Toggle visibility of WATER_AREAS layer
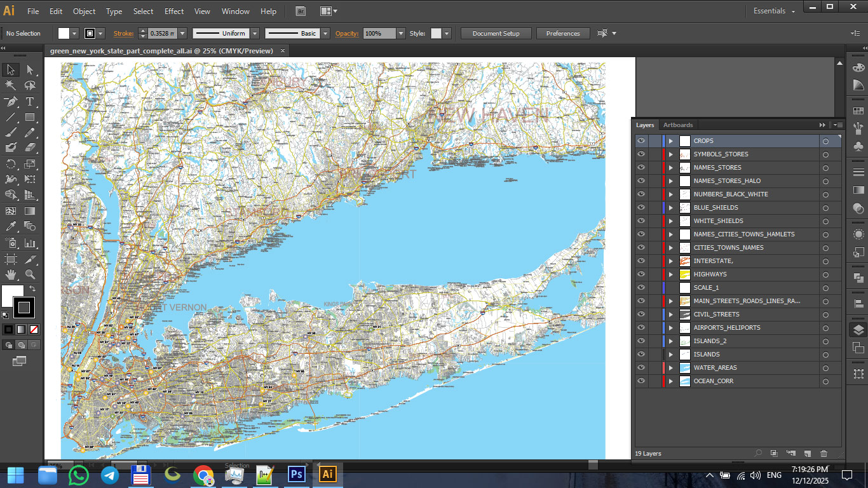The height and width of the screenshot is (488, 868). 641,368
